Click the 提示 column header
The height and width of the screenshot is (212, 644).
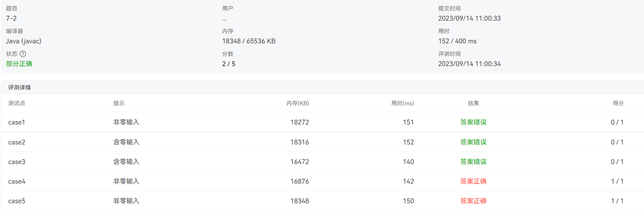118,103
